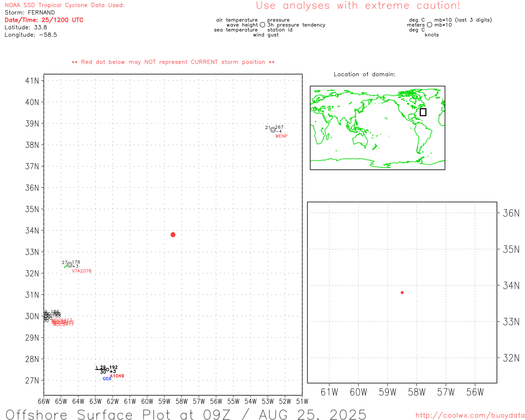The width and height of the screenshot is (525, 420).
Task: Click the 66W longitude axis label
Action: (43, 401)
